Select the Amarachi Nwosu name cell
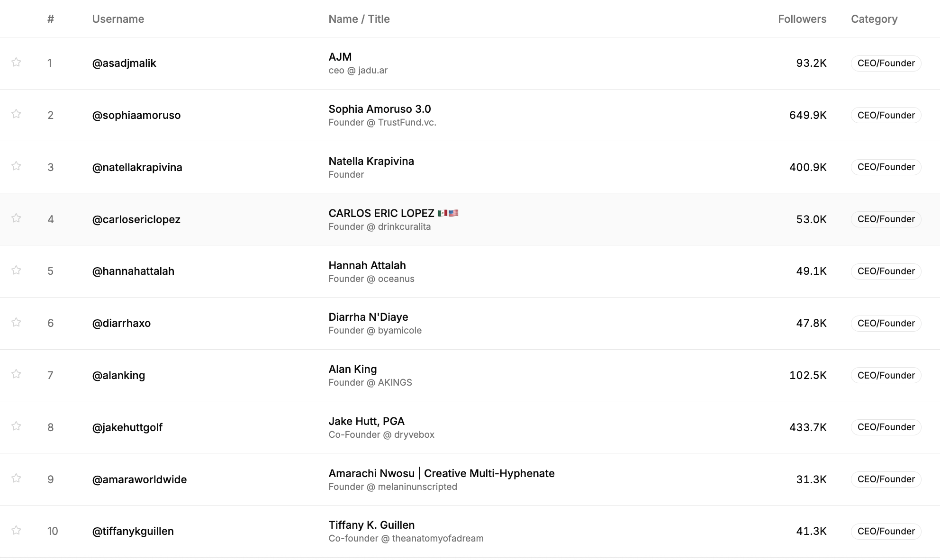940x560 pixels. pyautogui.click(x=441, y=473)
